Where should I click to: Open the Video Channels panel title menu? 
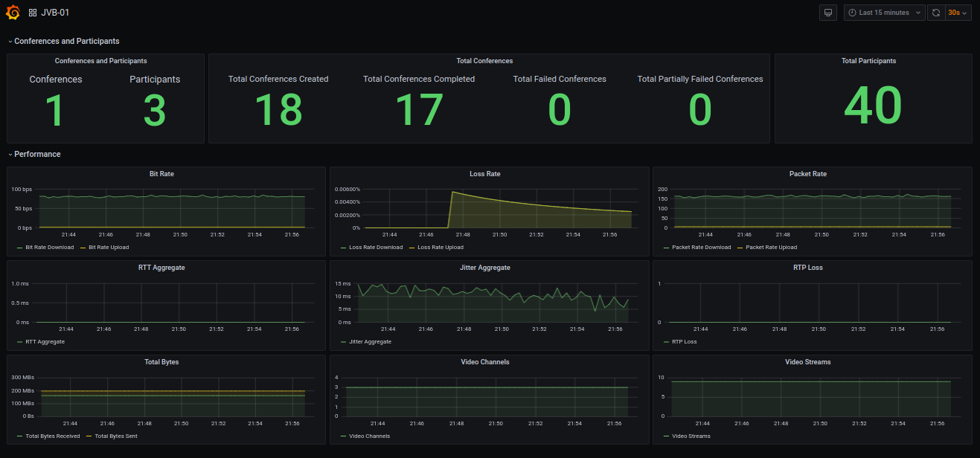point(485,362)
